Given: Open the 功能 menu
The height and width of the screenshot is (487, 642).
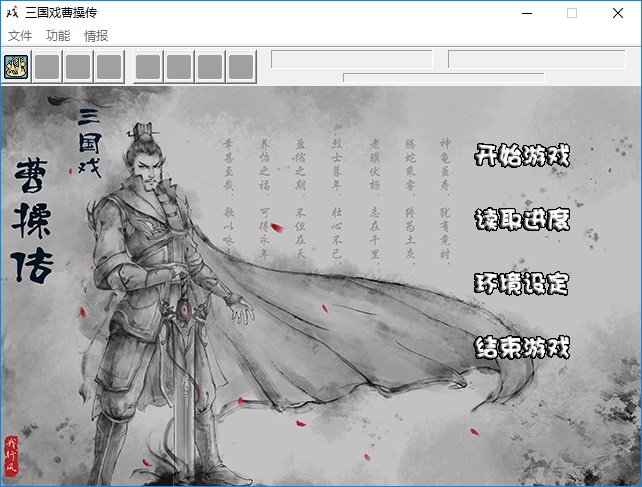Looking at the screenshot, I should 58,36.
